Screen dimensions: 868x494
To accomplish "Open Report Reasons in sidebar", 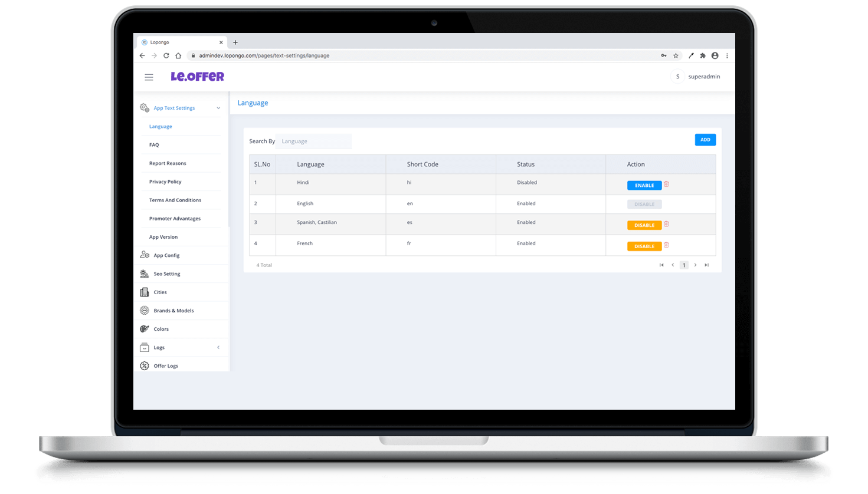I will point(168,163).
